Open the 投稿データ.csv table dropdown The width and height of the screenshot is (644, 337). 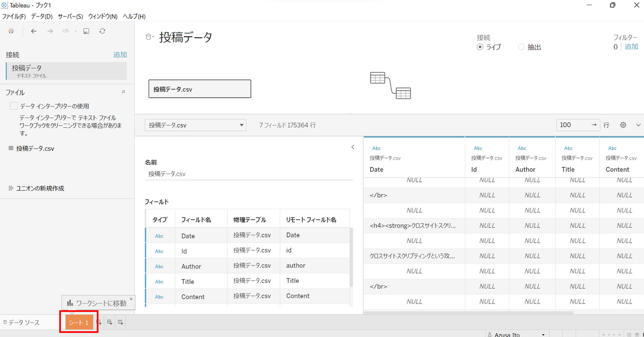196,125
